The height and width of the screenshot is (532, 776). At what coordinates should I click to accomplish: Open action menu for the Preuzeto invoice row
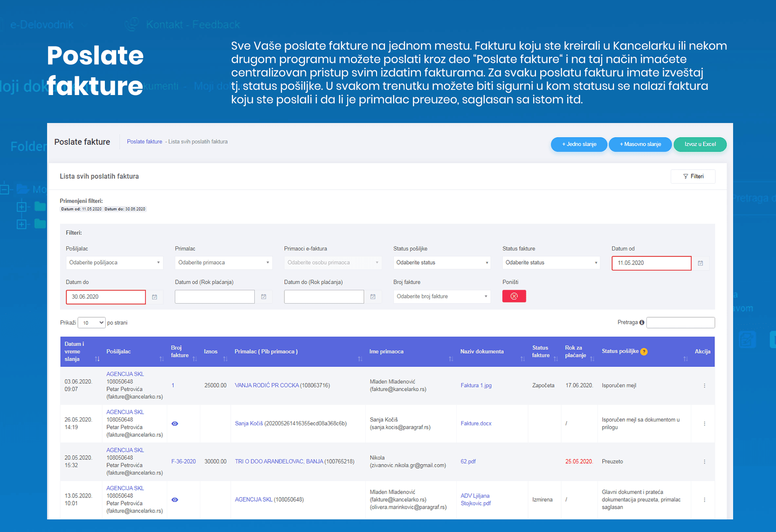704,462
